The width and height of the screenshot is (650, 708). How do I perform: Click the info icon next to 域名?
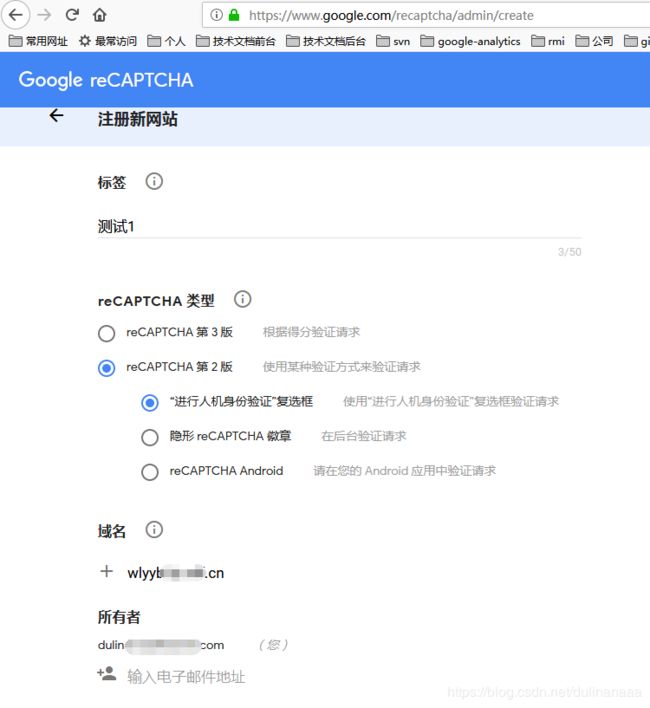pos(154,529)
